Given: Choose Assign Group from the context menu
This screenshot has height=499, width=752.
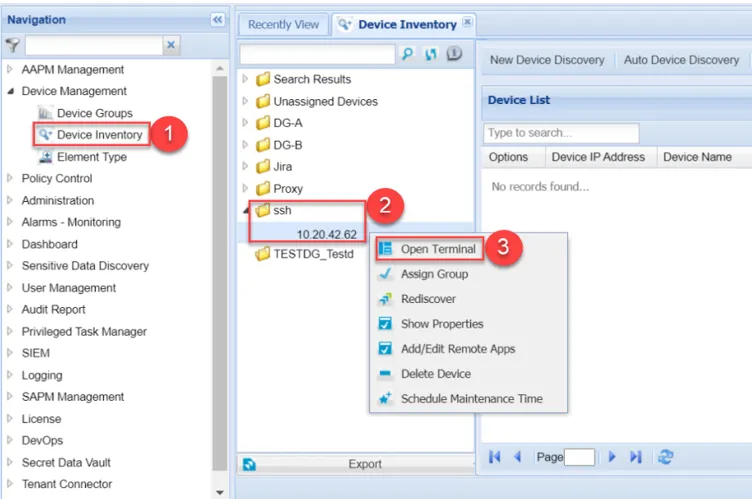Looking at the screenshot, I should pos(435,274).
